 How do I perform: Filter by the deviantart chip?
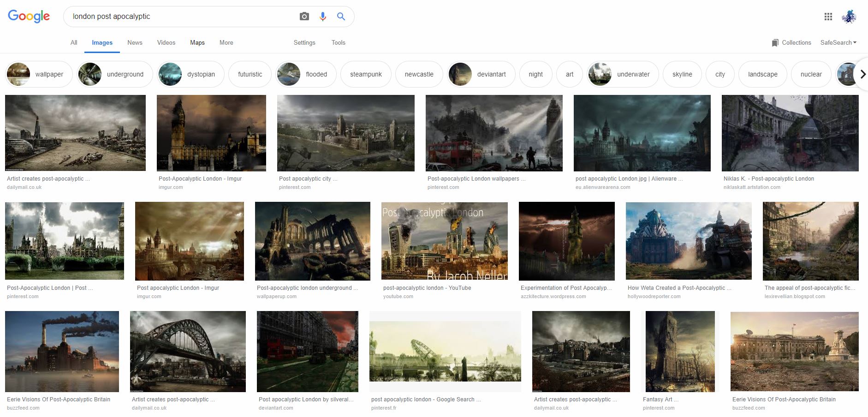[x=481, y=74]
